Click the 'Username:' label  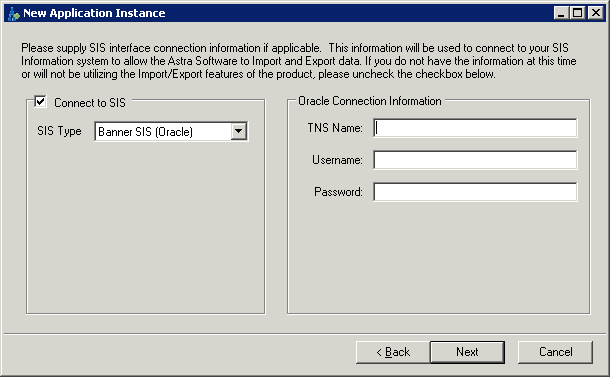click(x=337, y=160)
